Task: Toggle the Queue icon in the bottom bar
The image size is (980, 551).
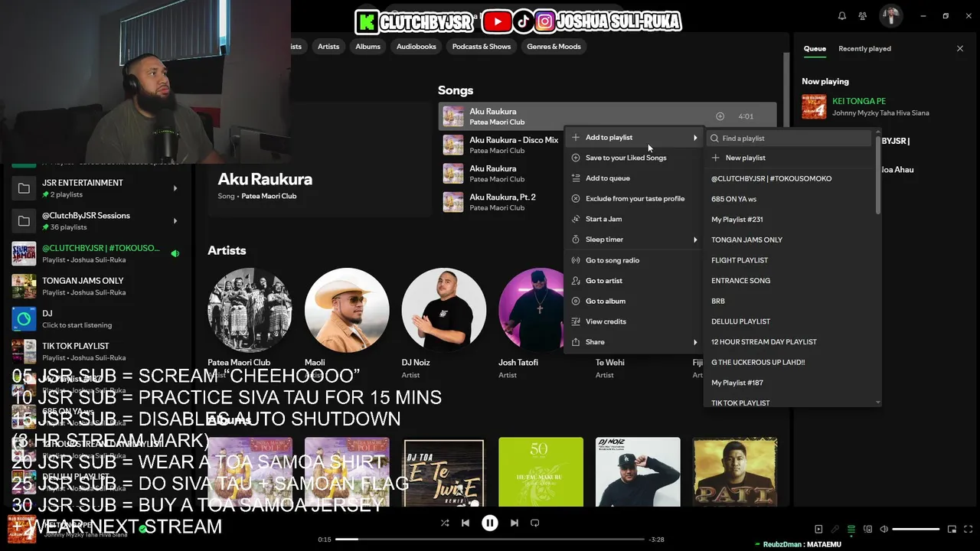Action: 851,529
